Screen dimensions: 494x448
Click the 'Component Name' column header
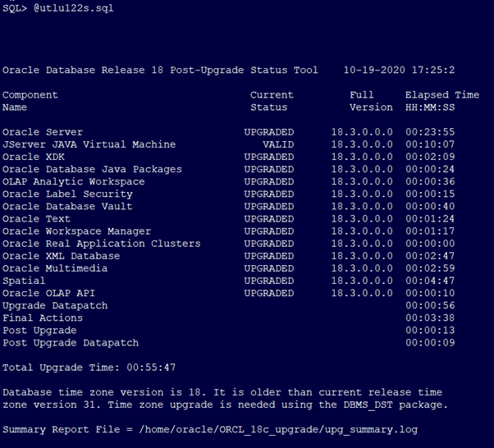click(x=30, y=101)
